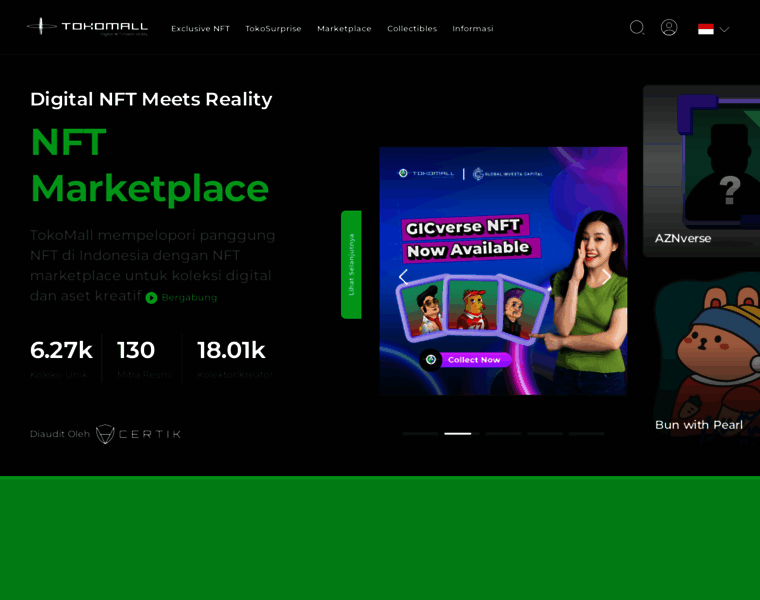Click the TokoMall logo
Image resolution: width=760 pixels, height=600 pixels.
[x=88, y=27]
